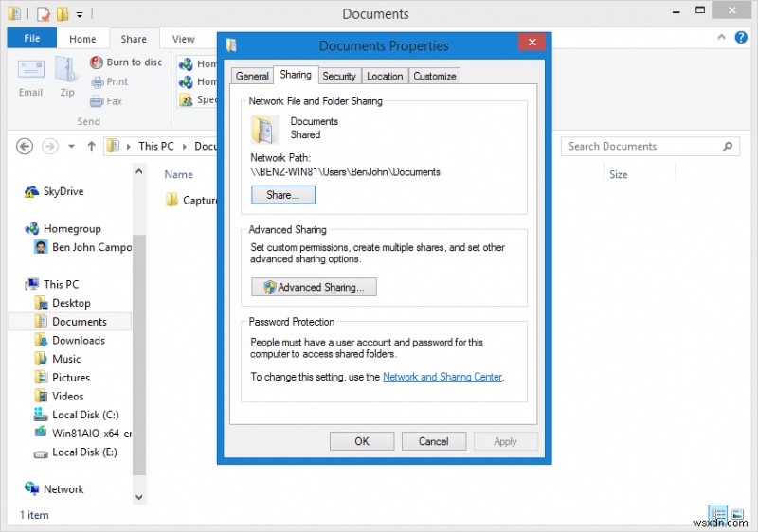Screen dimensions: 758x532
Task: Click the Forward navigation arrow
Action: coord(50,146)
